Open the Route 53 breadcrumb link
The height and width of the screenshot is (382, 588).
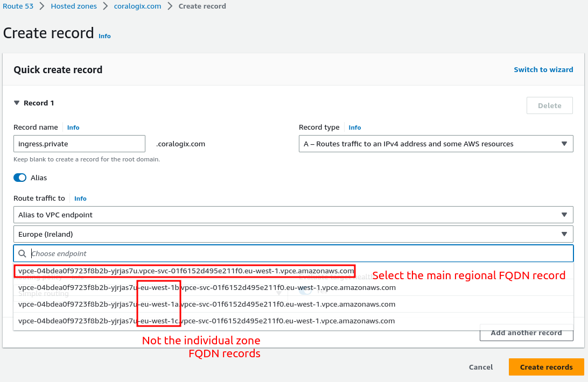click(x=18, y=6)
